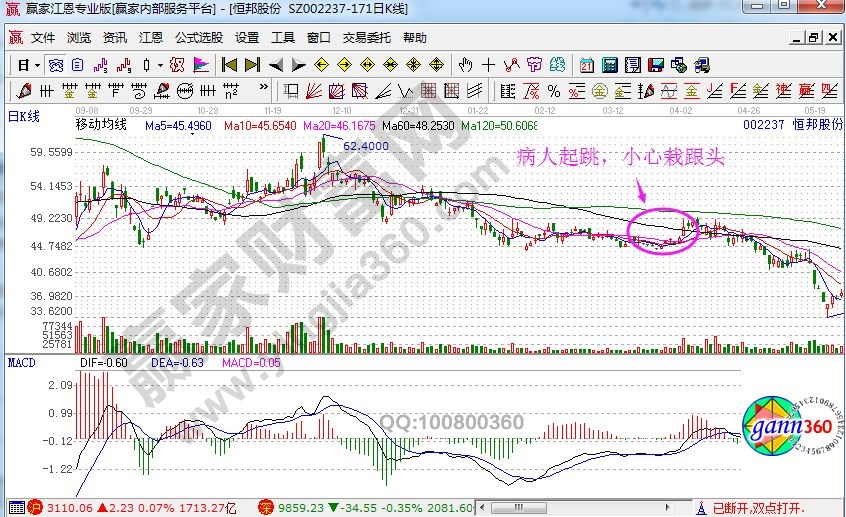The width and height of the screenshot is (846, 517).
Task: Open the 交易委托 menu
Action: tap(366, 38)
